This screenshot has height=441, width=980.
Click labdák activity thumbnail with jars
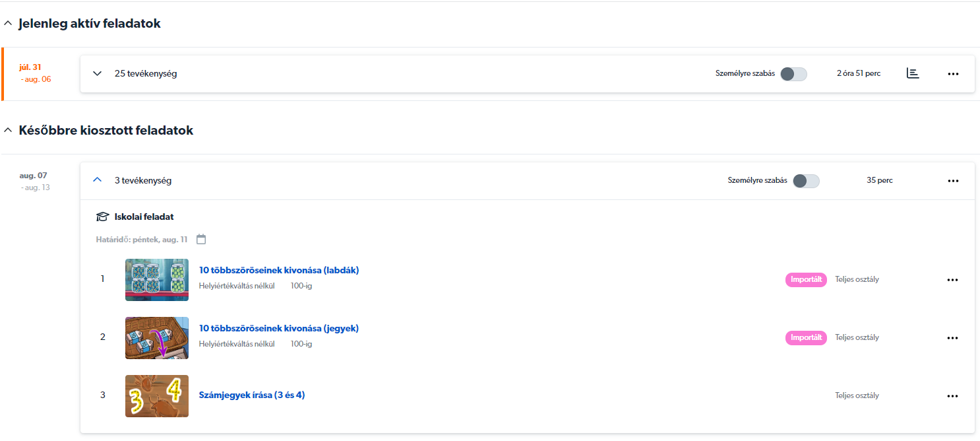tap(157, 280)
